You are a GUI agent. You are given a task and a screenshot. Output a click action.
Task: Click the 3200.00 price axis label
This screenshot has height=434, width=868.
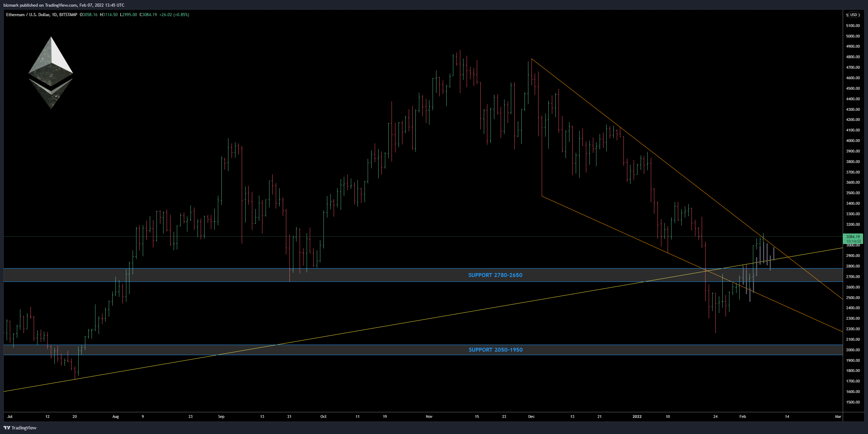853,224
